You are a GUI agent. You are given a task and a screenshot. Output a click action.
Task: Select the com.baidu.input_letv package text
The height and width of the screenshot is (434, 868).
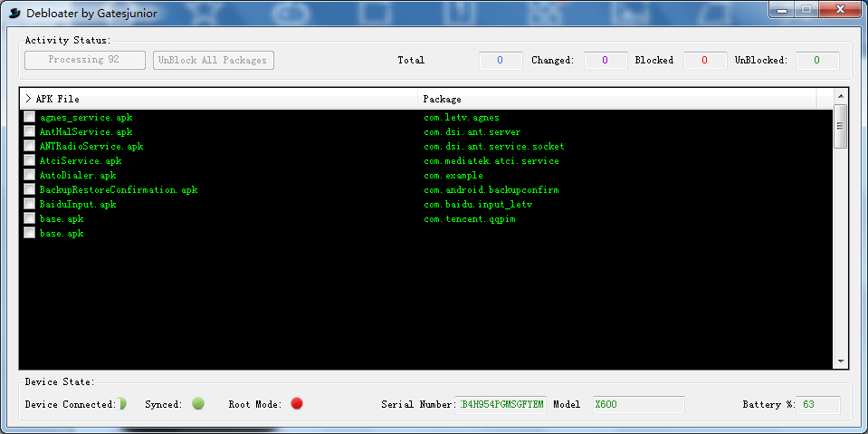[x=478, y=204]
